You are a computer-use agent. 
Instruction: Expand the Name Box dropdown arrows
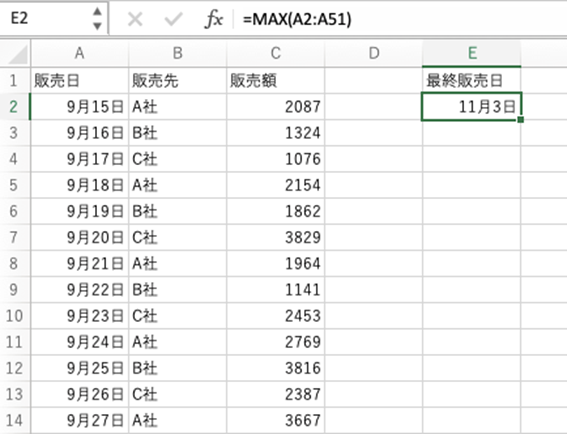click(97, 18)
